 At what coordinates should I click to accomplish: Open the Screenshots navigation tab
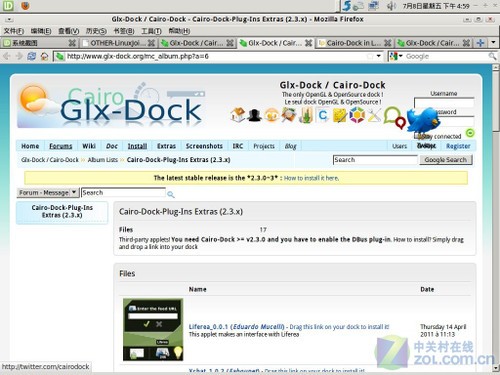pyautogui.click(x=204, y=146)
